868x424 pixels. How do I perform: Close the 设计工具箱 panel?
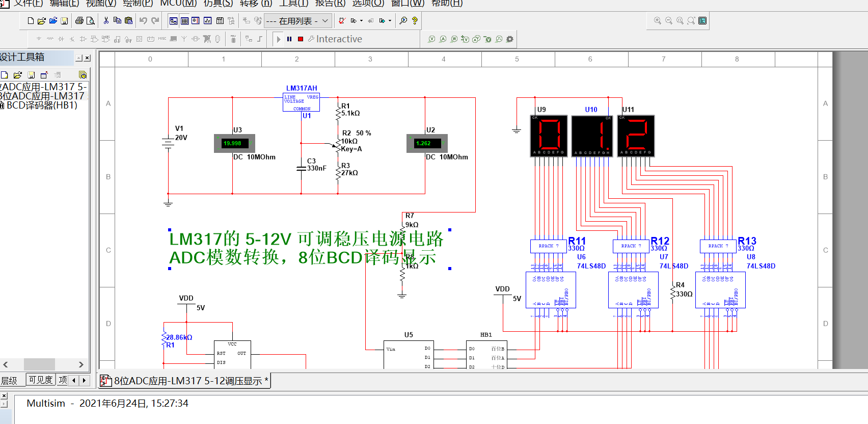tap(87, 58)
